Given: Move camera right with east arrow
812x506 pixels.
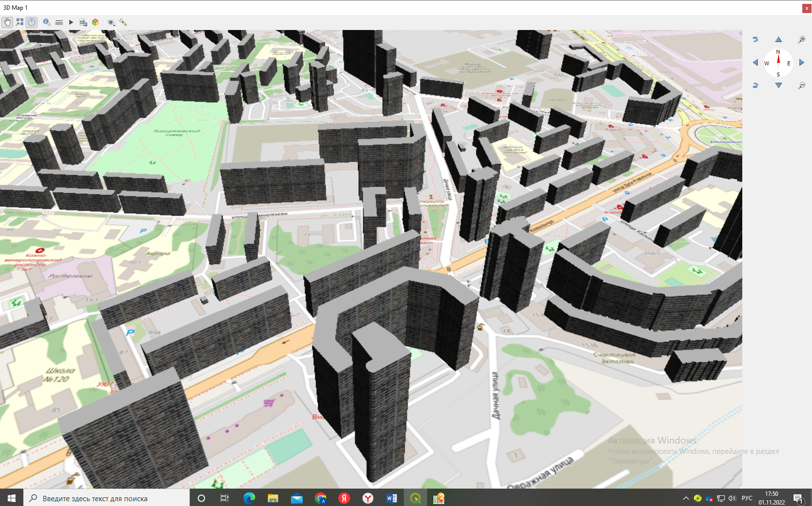Looking at the screenshot, I should tap(801, 62).
